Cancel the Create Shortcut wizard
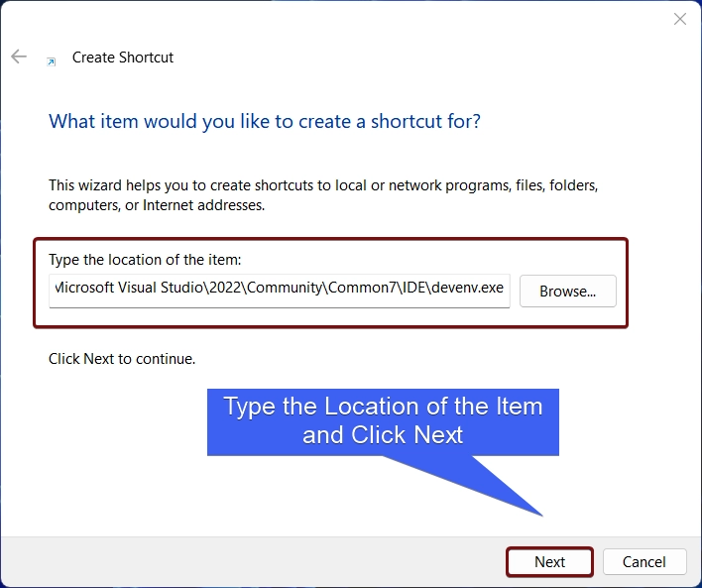The height and width of the screenshot is (588, 702). [644, 561]
